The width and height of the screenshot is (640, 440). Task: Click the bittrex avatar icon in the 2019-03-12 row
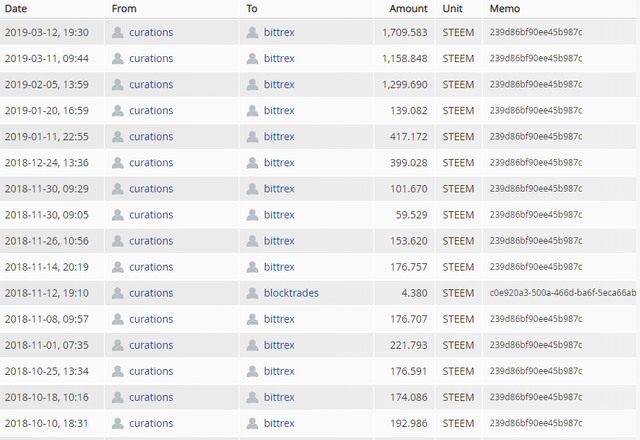pyautogui.click(x=252, y=32)
